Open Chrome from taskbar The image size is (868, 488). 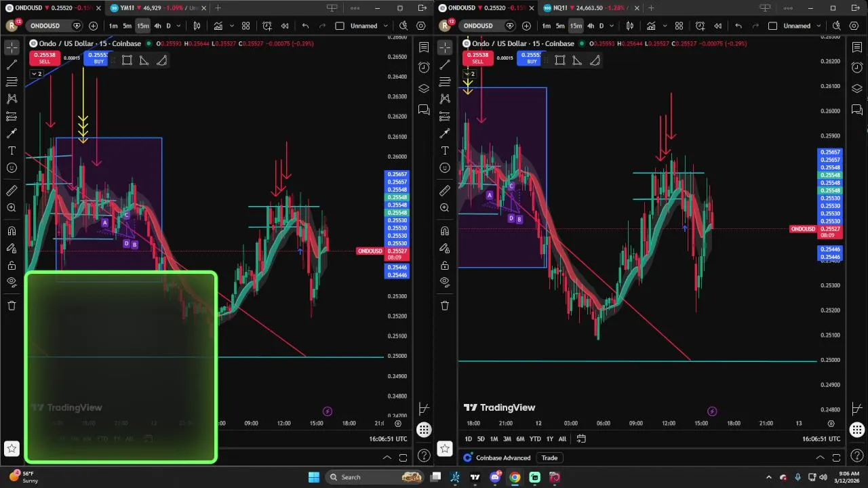coord(515,477)
